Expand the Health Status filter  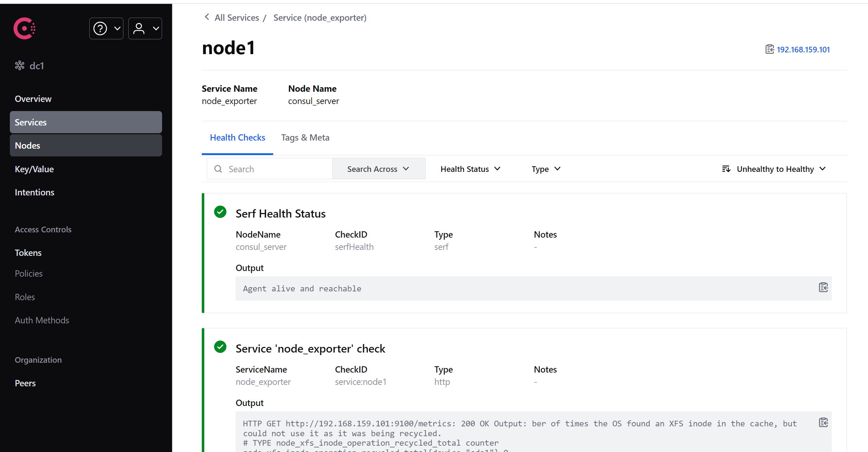coord(470,169)
